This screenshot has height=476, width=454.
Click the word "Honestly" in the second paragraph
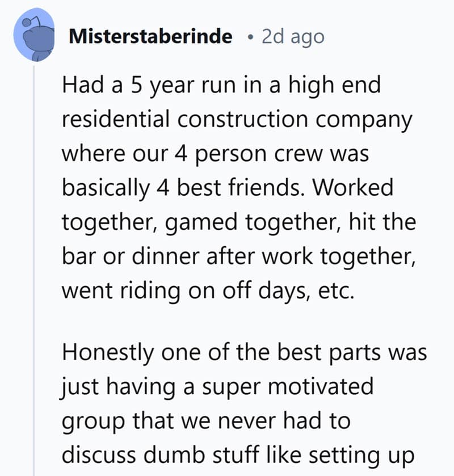point(109,352)
